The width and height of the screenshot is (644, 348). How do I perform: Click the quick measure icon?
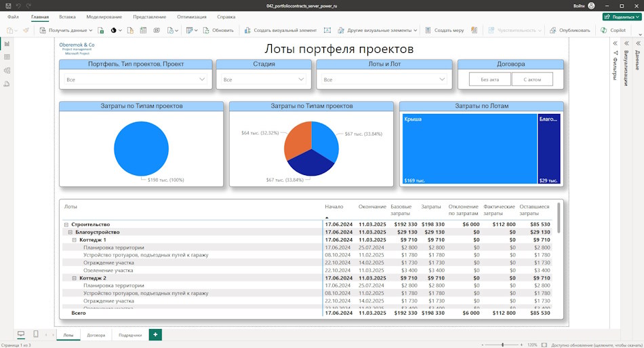[475, 30]
